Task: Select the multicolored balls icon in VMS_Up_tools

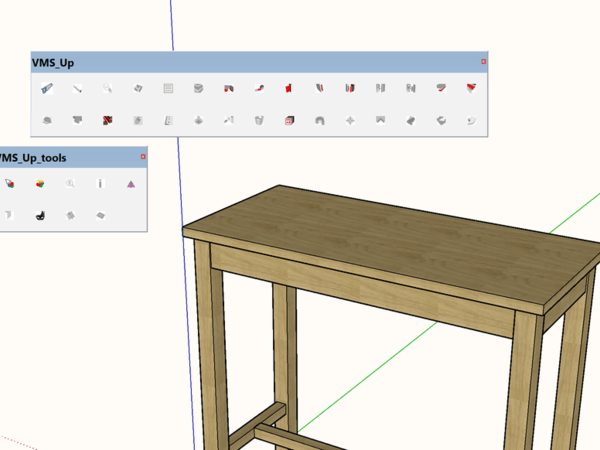Action: pos(40,184)
